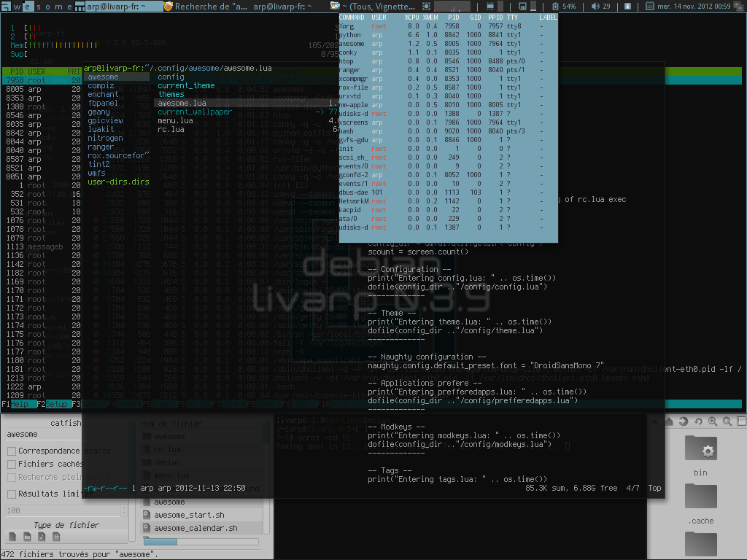Screen dimensions: 747x560
Task: Focus the first arp@livarp-fr terminal task
Action: click(x=124, y=6)
